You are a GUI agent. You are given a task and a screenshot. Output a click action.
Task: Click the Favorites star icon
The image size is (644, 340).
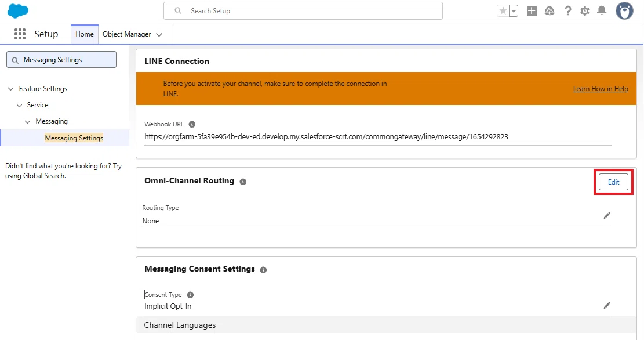pyautogui.click(x=503, y=11)
